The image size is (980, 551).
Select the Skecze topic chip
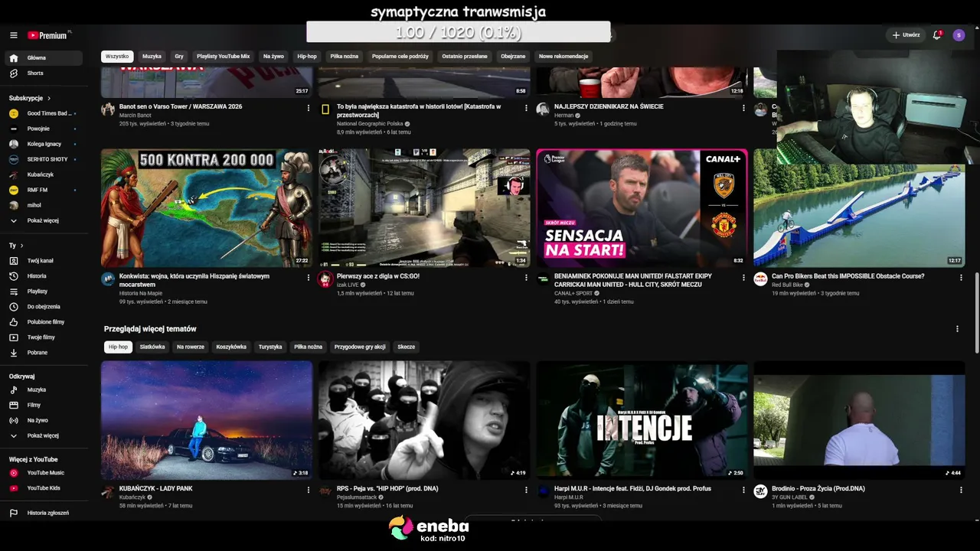407,347
